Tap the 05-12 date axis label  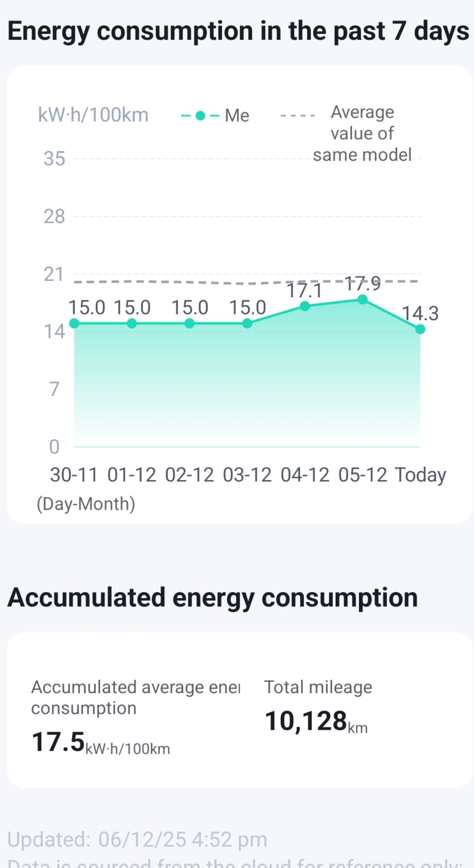click(x=363, y=475)
